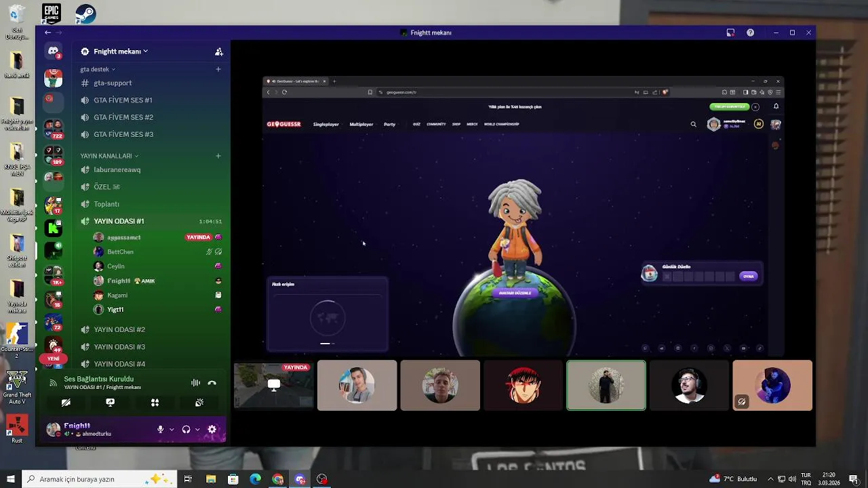The width and height of the screenshot is (868, 488).
Task: Select the YAYIN ODASI #1 channel
Action: 151,221
